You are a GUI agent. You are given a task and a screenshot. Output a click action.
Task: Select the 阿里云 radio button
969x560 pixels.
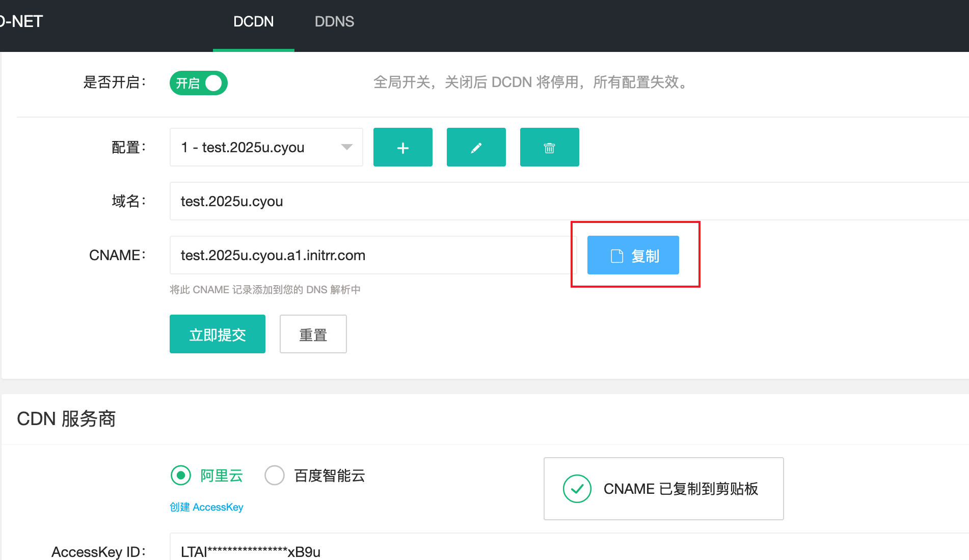[181, 475]
